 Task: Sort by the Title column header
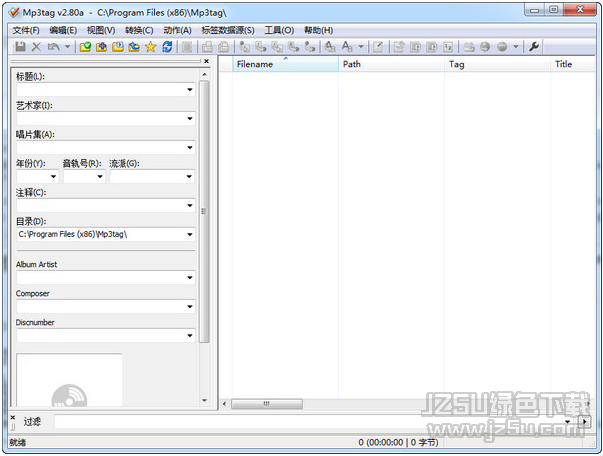(573, 64)
